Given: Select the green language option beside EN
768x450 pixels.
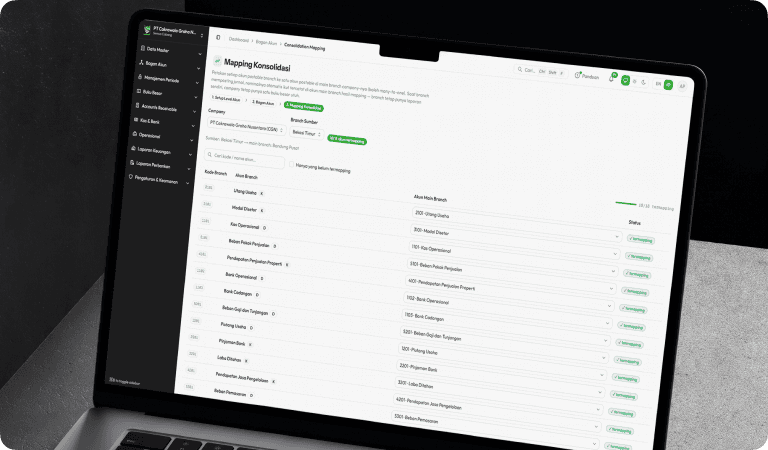Looking at the screenshot, I should (x=668, y=85).
